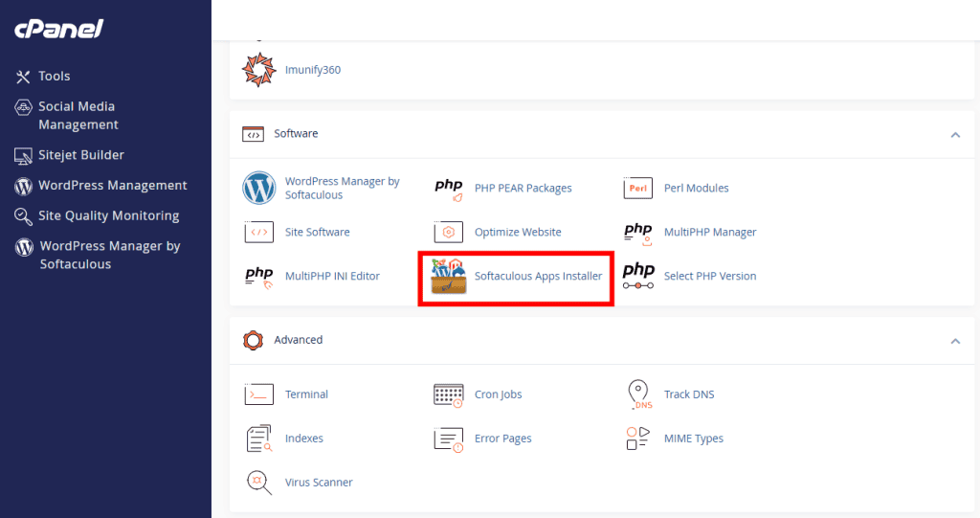Open Perl Modules link
This screenshot has height=518, width=980.
[697, 189]
